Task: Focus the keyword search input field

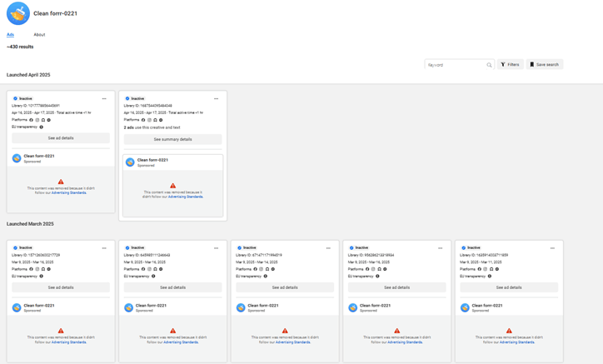Action: (454, 65)
